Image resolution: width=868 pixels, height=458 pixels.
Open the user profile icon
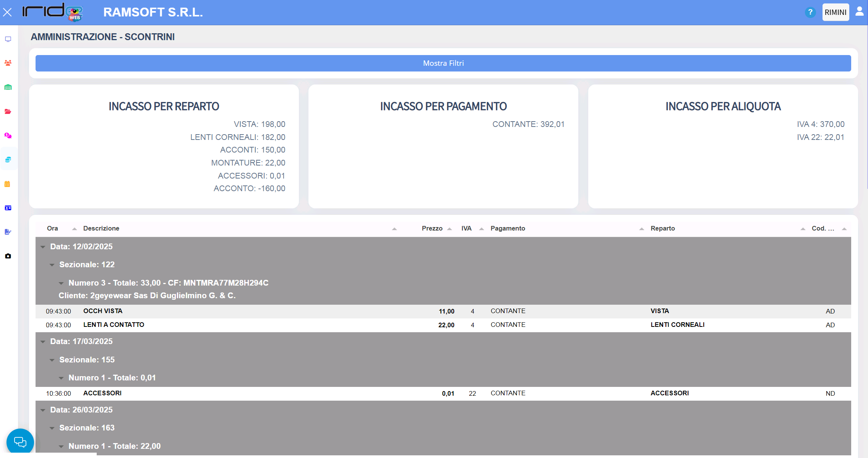[x=859, y=11]
